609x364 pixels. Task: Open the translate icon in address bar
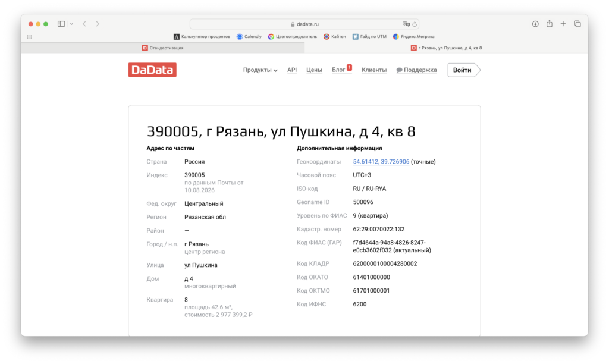(406, 24)
